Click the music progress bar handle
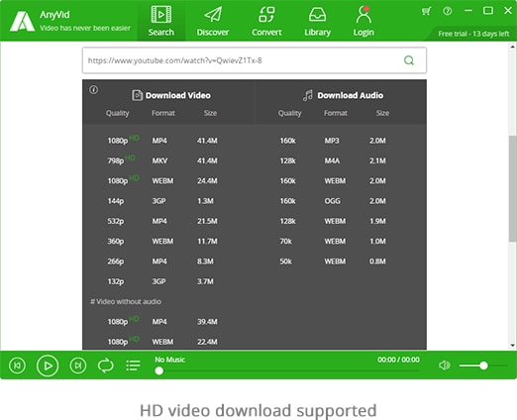Screen dimensions: 517x420 coord(158,370)
